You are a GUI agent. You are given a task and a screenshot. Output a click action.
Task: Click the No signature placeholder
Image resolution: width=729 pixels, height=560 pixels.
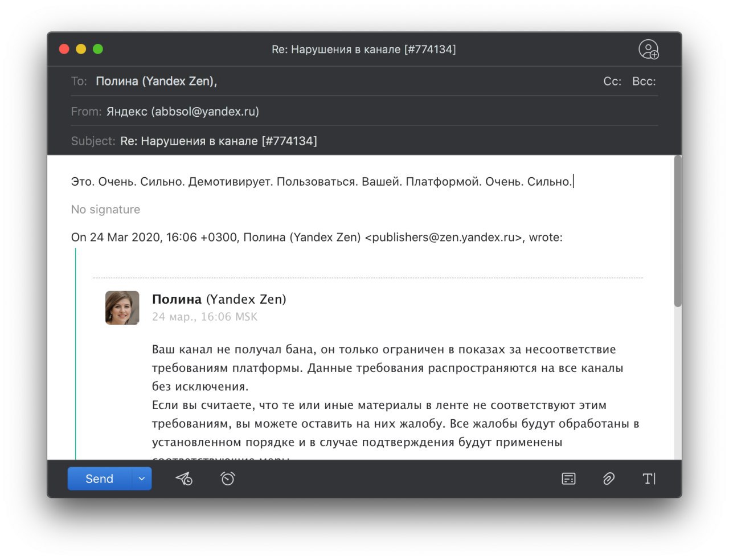(105, 210)
